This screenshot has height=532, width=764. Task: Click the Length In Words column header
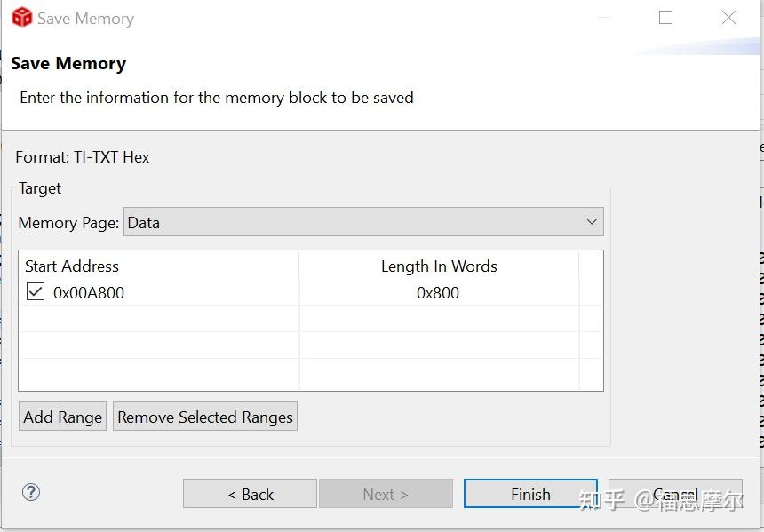click(439, 266)
